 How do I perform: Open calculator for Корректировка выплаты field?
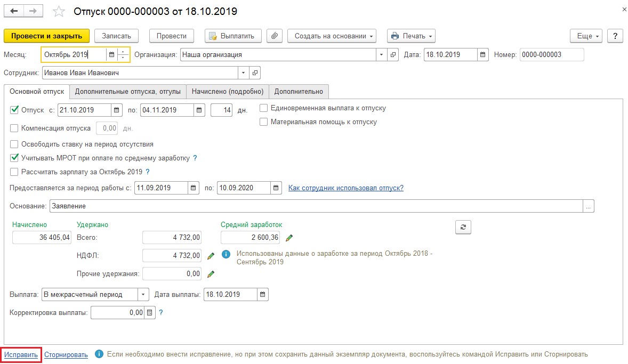coord(149,313)
